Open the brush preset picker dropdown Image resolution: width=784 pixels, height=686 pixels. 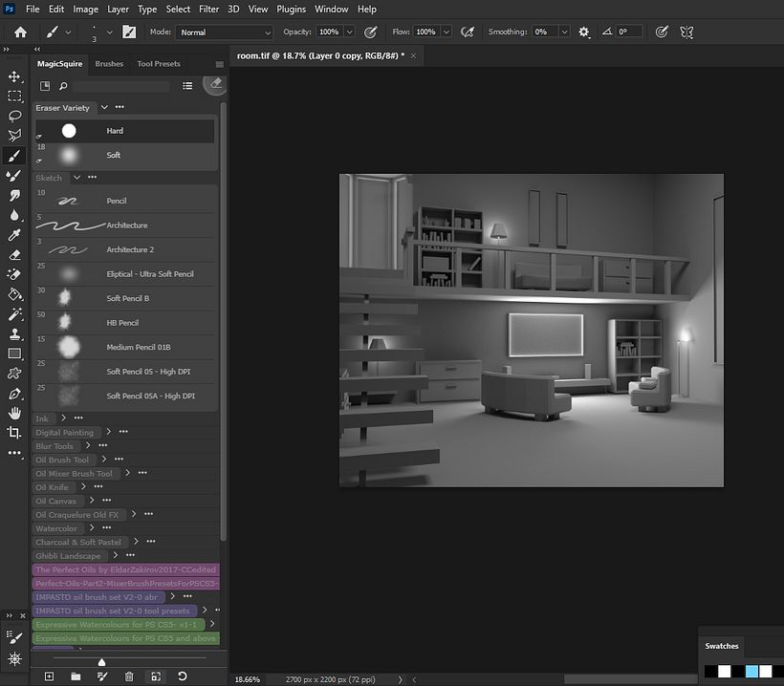tap(110, 32)
